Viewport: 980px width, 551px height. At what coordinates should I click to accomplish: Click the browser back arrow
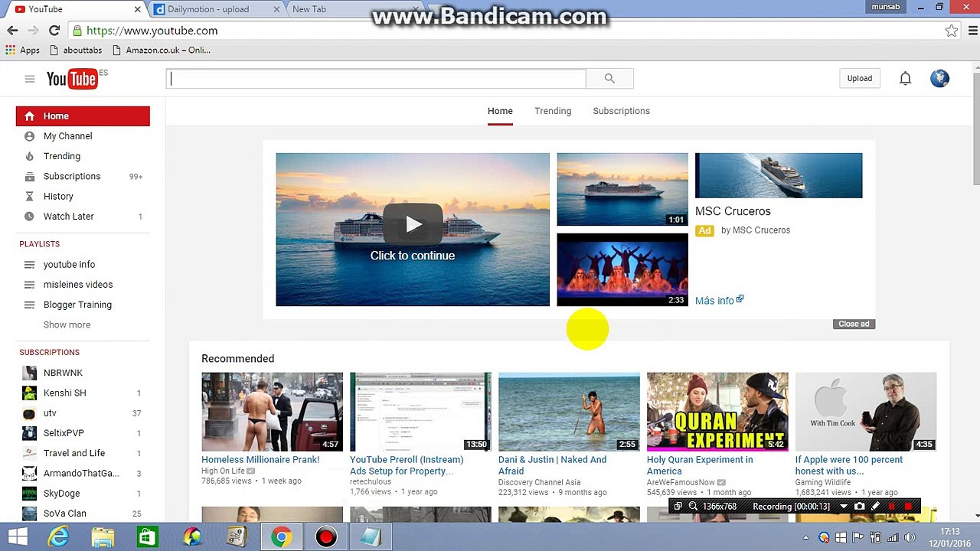click(x=12, y=31)
